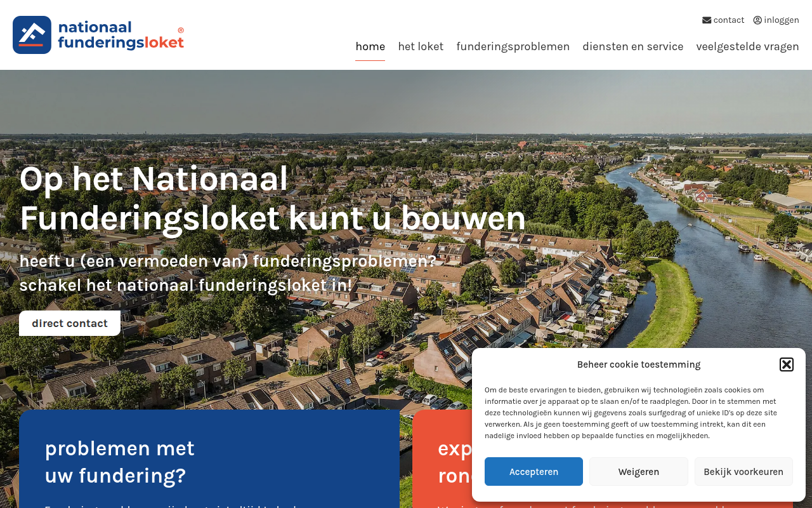Click the Nationaal Funderingsloket logo
This screenshot has width=812, height=508.
(98, 35)
